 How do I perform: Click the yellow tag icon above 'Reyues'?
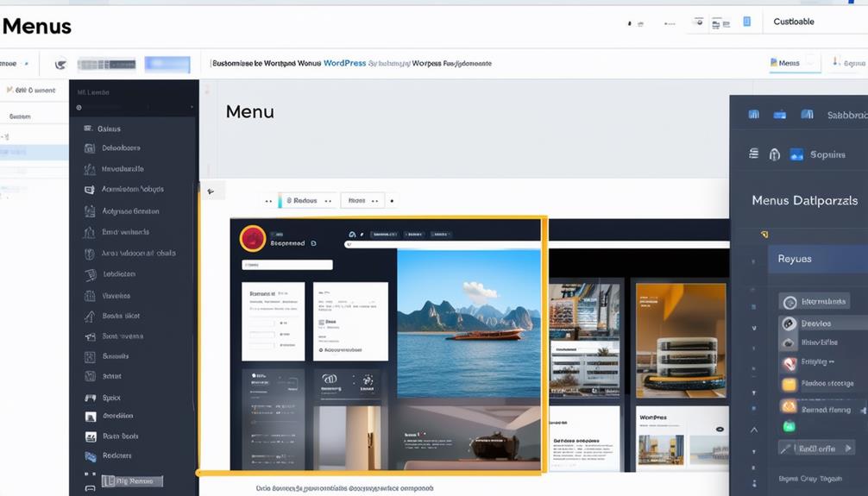coord(764,235)
